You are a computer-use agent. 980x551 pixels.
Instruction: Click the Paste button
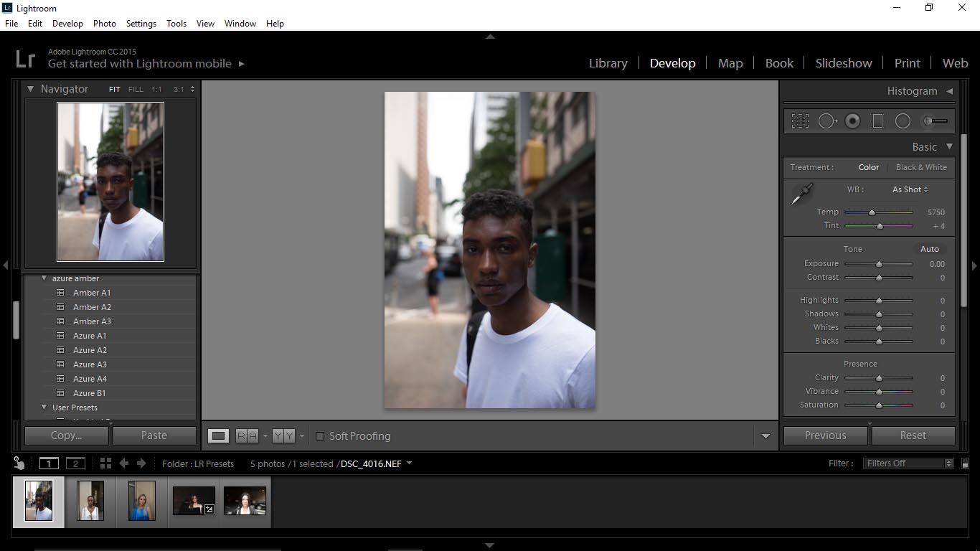(x=154, y=435)
